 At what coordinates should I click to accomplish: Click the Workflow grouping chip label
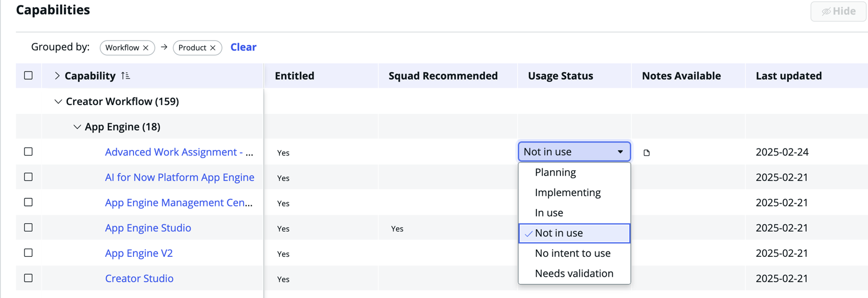[x=122, y=48]
